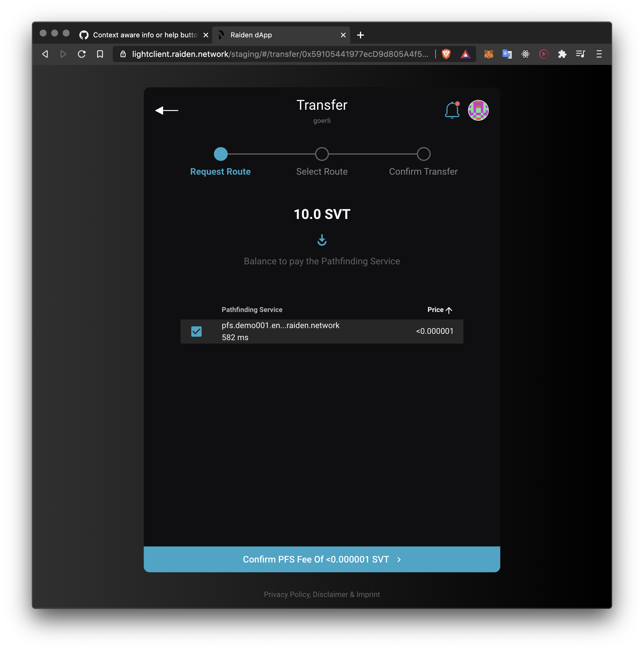The height and width of the screenshot is (651, 644).
Task: View site security lock info
Action: [x=123, y=54]
